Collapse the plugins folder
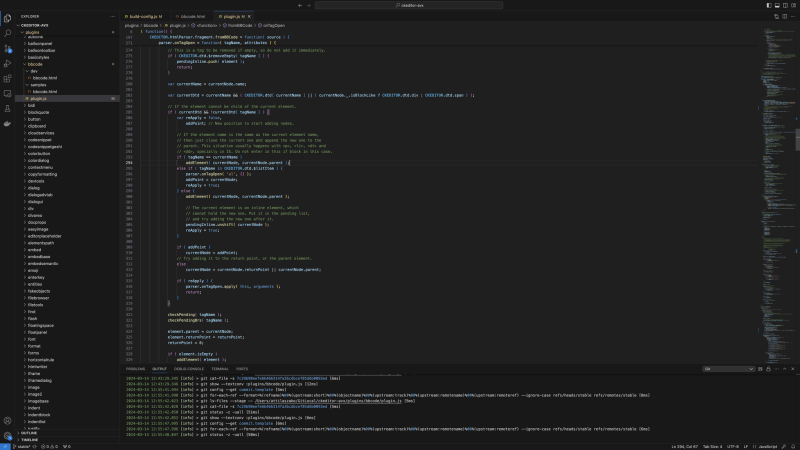The image size is (800, 450). [67, 32]
